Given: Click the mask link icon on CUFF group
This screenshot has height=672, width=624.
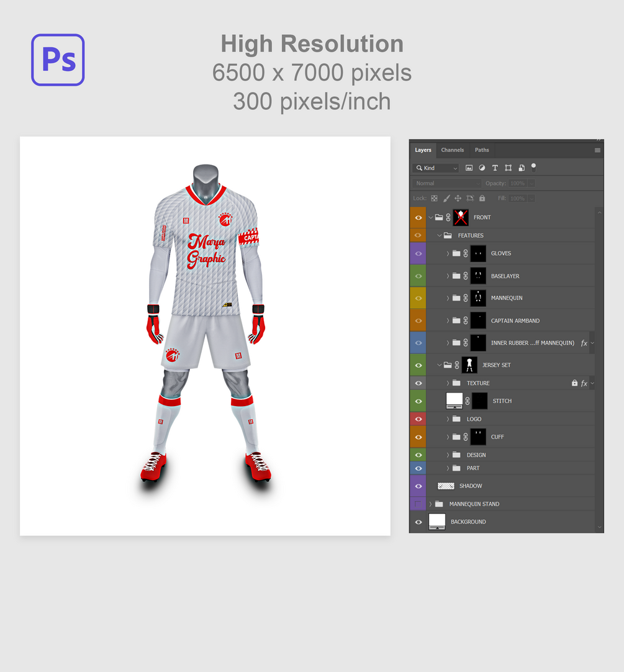Looking at the screenshot, I should click(x=466, y=437).
